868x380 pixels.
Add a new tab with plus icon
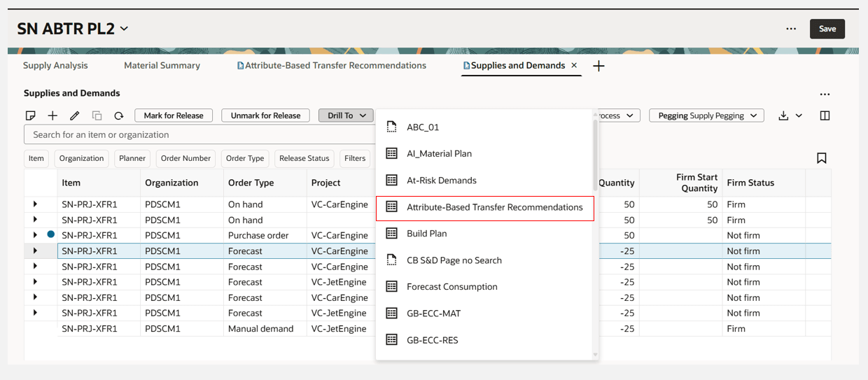(598, 66)
